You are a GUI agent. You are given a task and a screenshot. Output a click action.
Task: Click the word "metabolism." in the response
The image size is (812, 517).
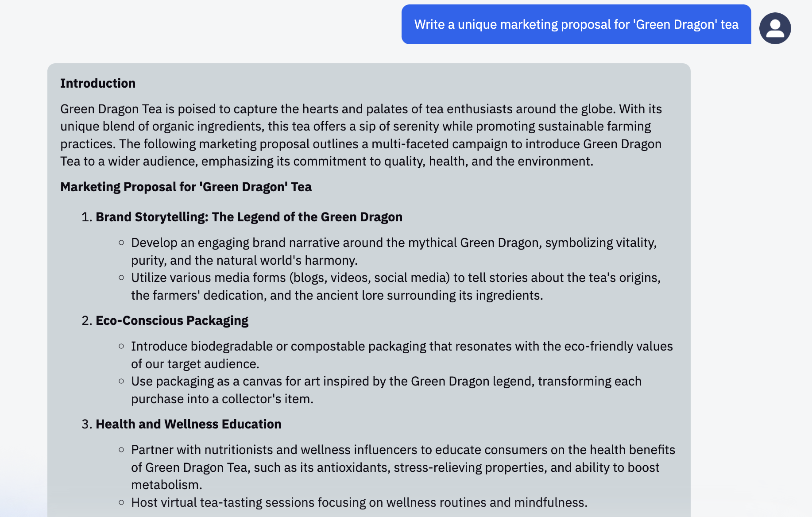coord(166,485)
